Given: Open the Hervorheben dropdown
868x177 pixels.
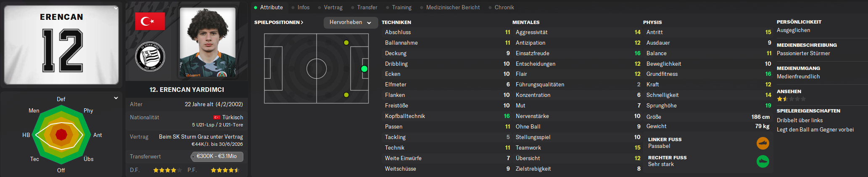Looking at the screenshot, I should tap(350, 22).
